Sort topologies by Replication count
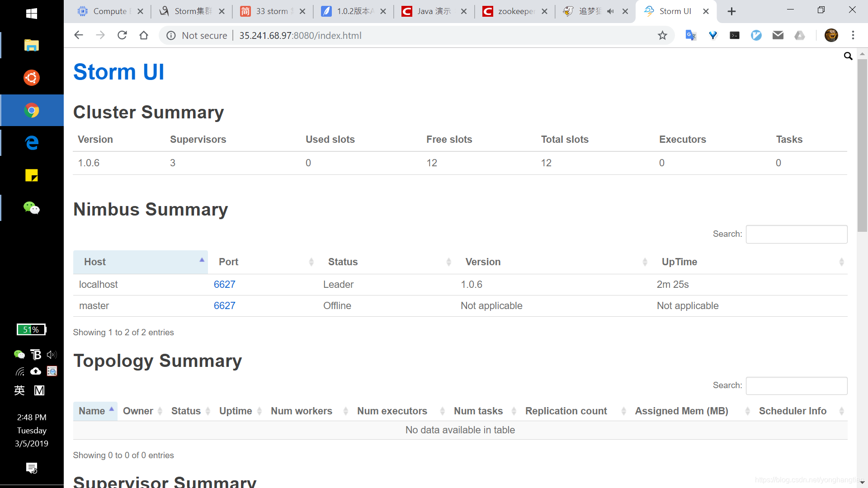This screenshot has width=868, height=488. (575, 411)
